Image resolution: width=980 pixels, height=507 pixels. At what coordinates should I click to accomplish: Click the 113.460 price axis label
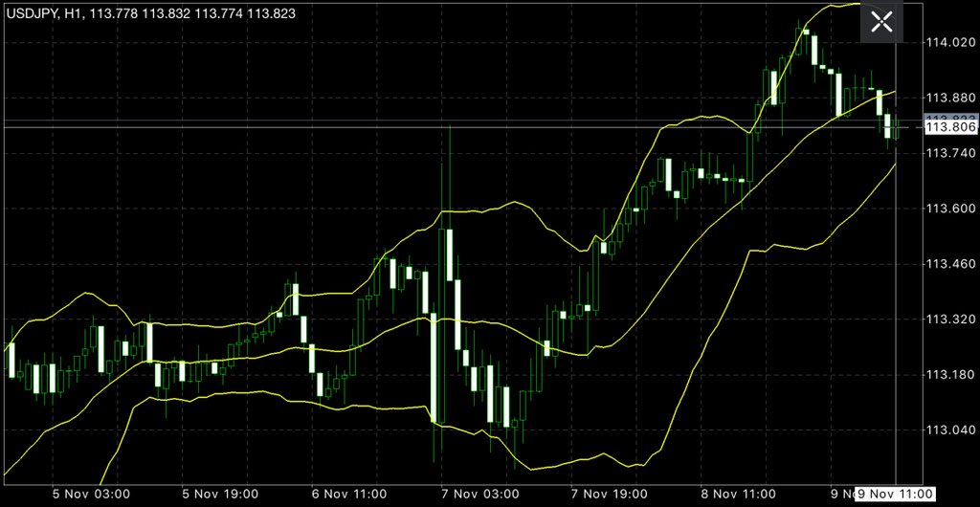pyautogui.click(x=949, y=264)
